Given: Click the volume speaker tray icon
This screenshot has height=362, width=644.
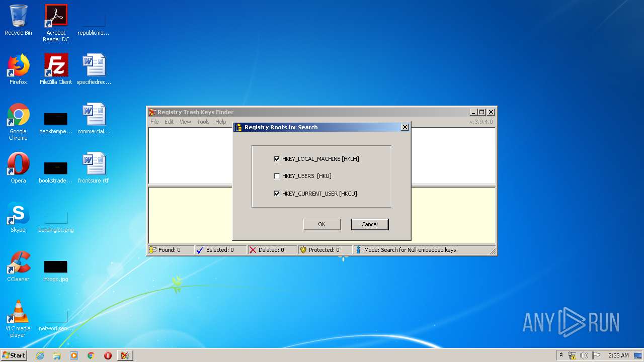Looking at the screenshot, I should 584,355.
